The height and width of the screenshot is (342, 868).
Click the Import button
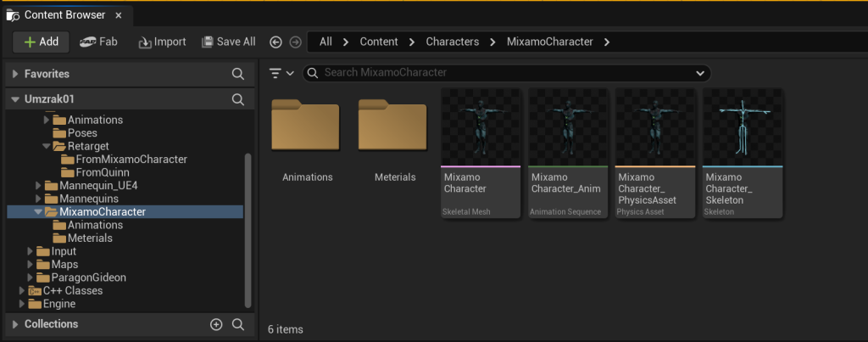(x=162, y=42)
